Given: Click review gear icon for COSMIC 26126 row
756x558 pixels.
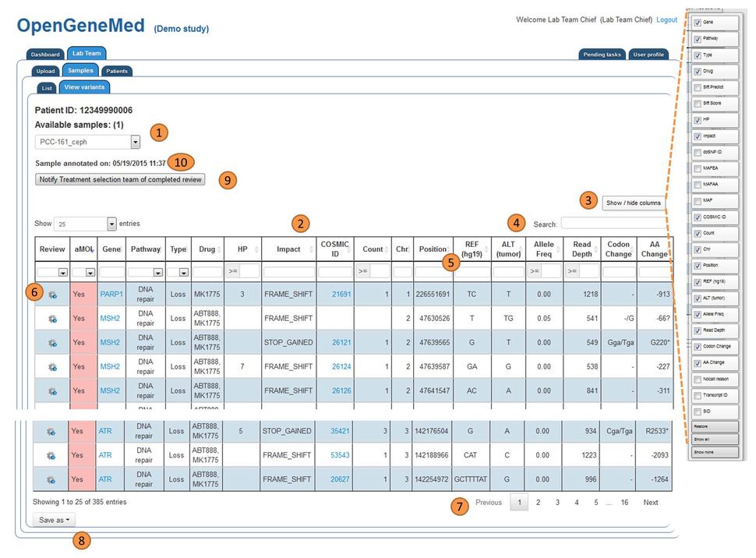Looking at the screenshot, I should (x=52, y=391).
